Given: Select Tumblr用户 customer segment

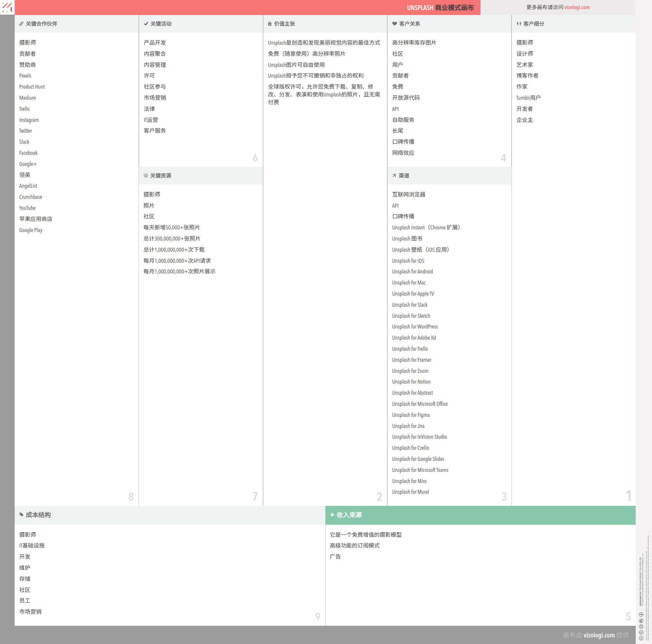Looking at the screenshot, I should (528, 98).
